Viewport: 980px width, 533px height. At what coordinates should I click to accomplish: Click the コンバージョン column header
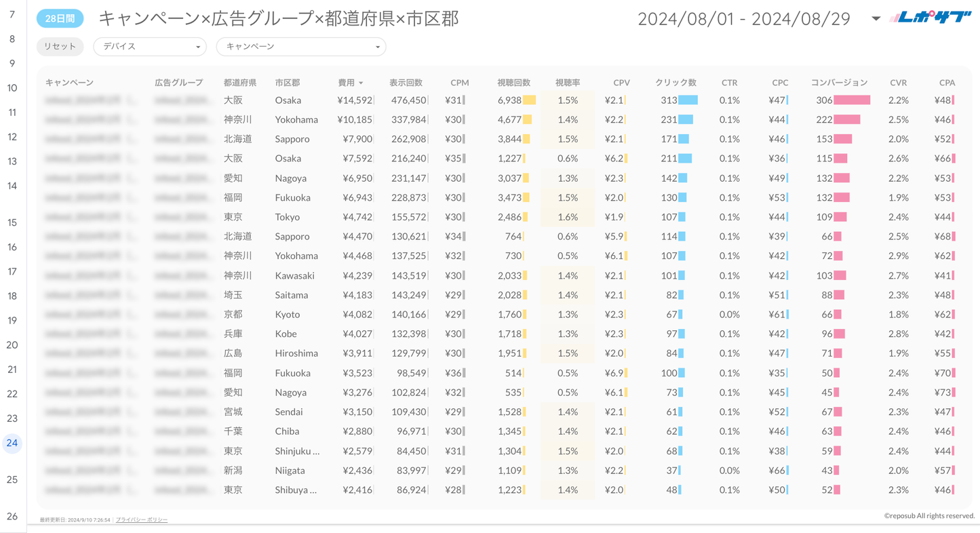point(839,83)
